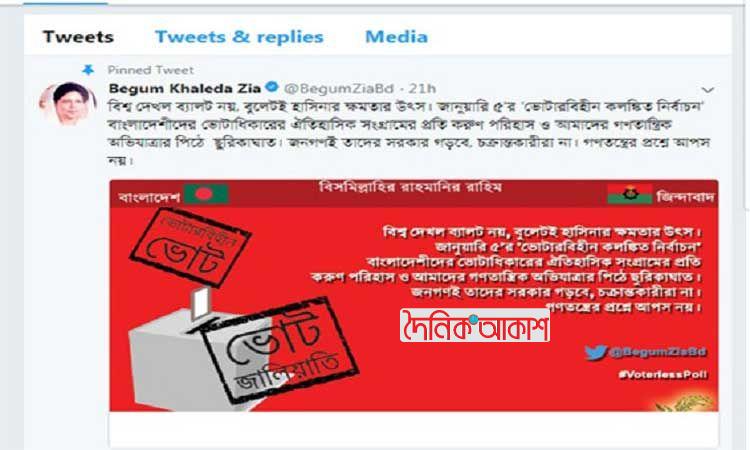Click the Begum Khaleda Zia name link
This screenshot has height=450, width=750.
tap(185, 88)
